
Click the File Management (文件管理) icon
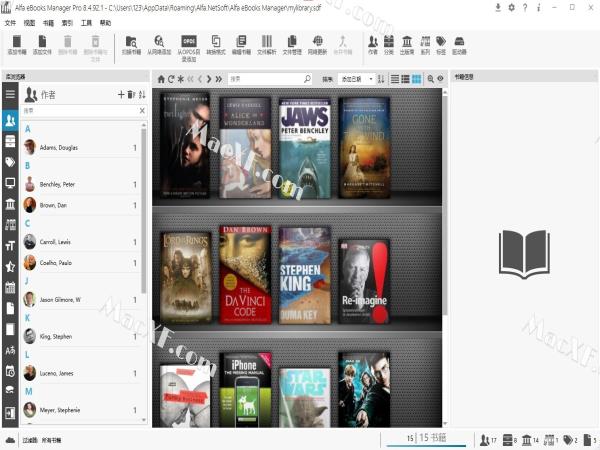pos(292,41)
